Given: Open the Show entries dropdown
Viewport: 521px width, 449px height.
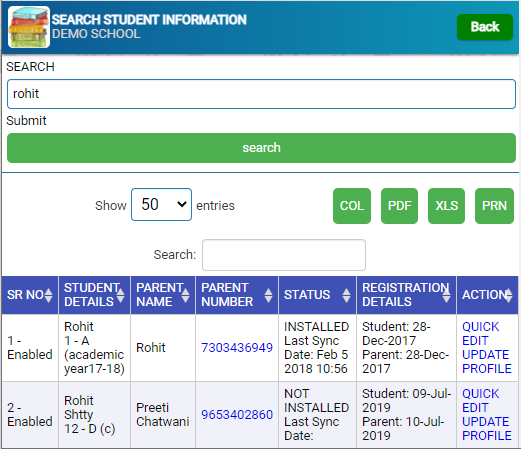Looking at the screenshot, I should [x=161, y=205].
